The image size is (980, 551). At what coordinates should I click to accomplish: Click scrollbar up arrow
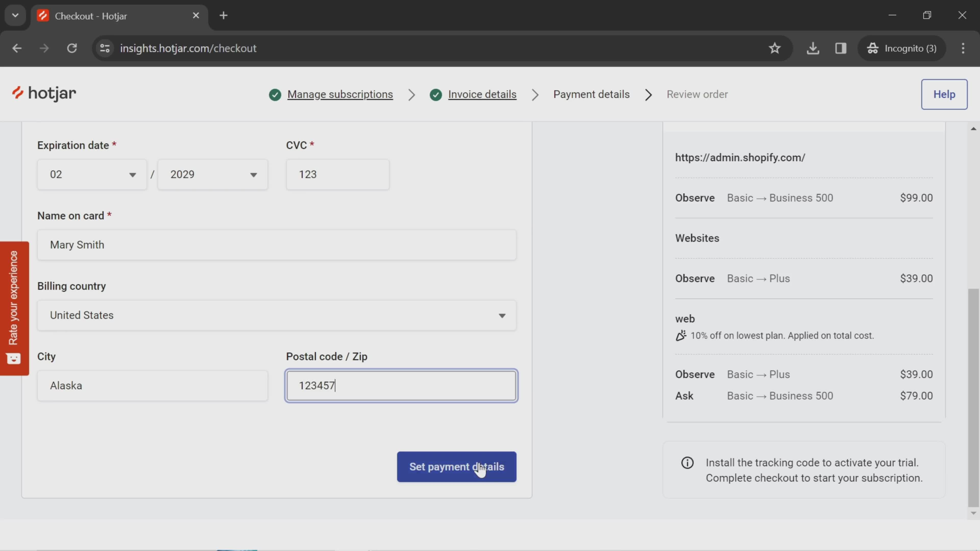click(x=973, y=129)
